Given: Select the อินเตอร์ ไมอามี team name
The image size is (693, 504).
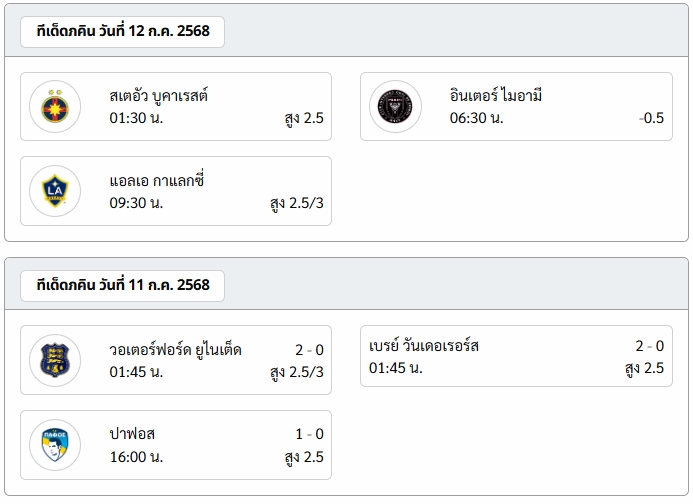Looking at the screenshot, I should click(496, 95).
